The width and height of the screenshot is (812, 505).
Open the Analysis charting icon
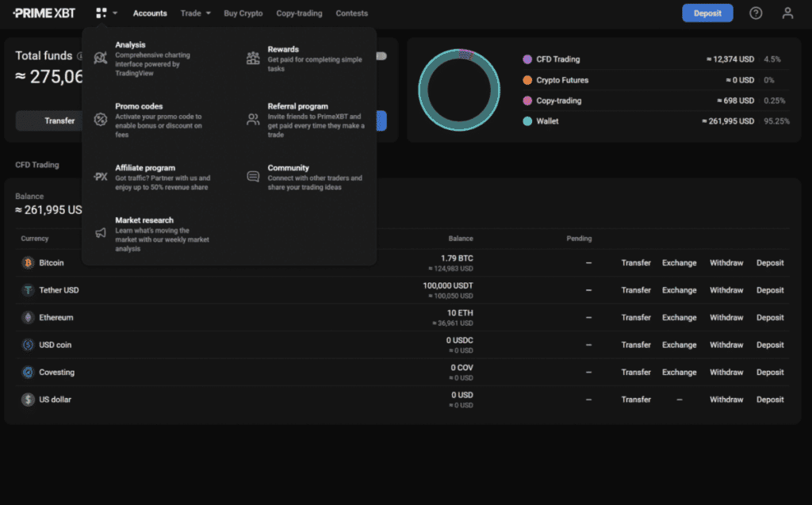[101, 57]
